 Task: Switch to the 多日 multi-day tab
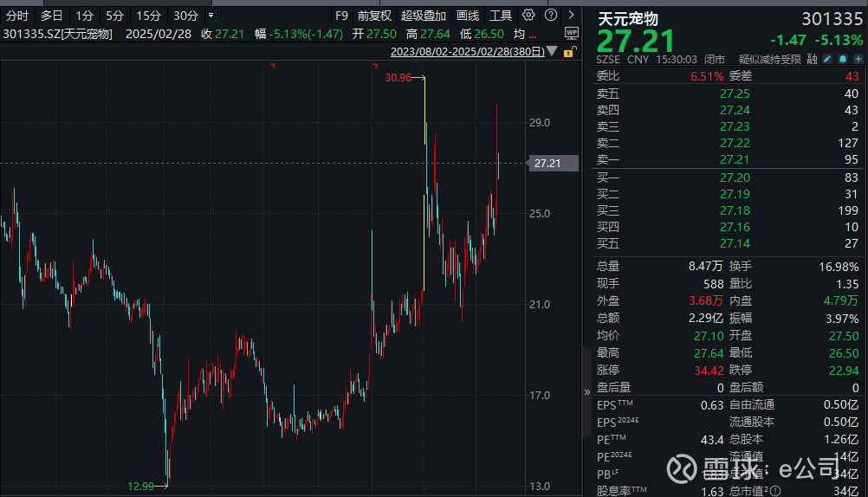pos(51,16)
